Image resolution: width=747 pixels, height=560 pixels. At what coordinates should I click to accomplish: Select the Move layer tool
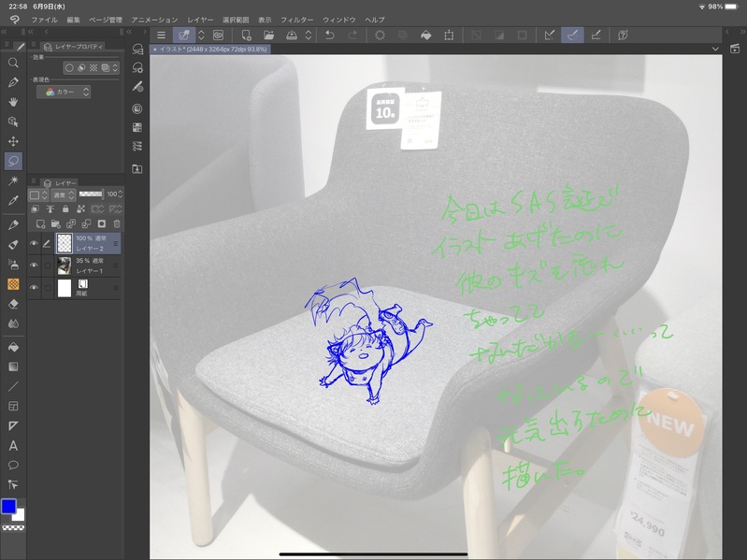click(x=13, y=141)
